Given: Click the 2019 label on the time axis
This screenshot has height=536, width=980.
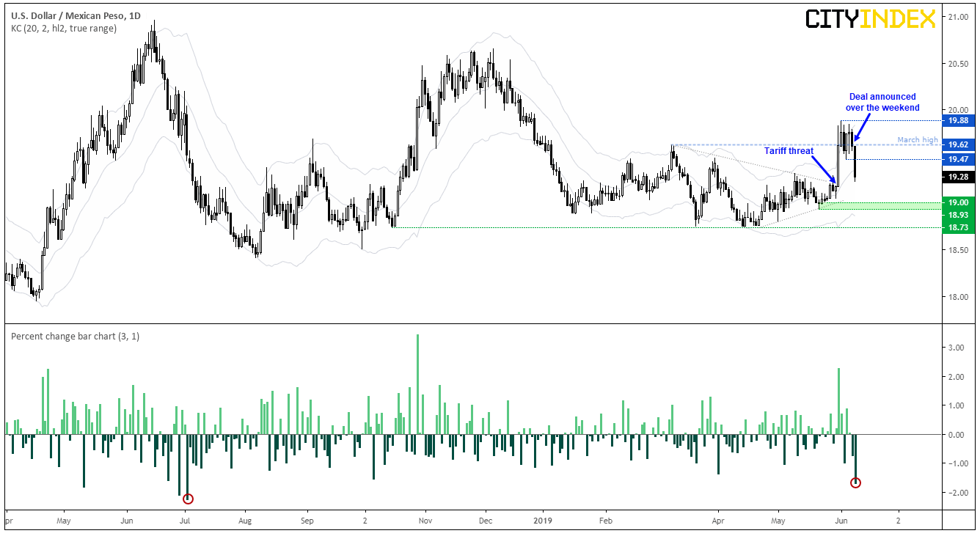Looking at the screenshot, I should pyautogui.click(x=543, y=519).
